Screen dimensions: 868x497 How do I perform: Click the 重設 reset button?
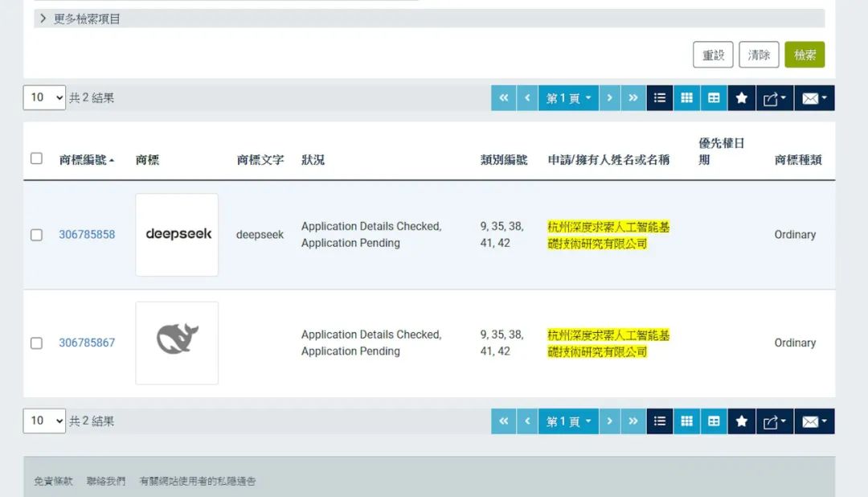[x=713, y=55]
